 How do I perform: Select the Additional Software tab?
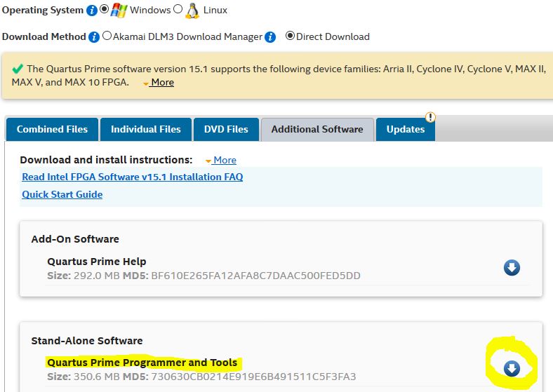tap(317, 129)
